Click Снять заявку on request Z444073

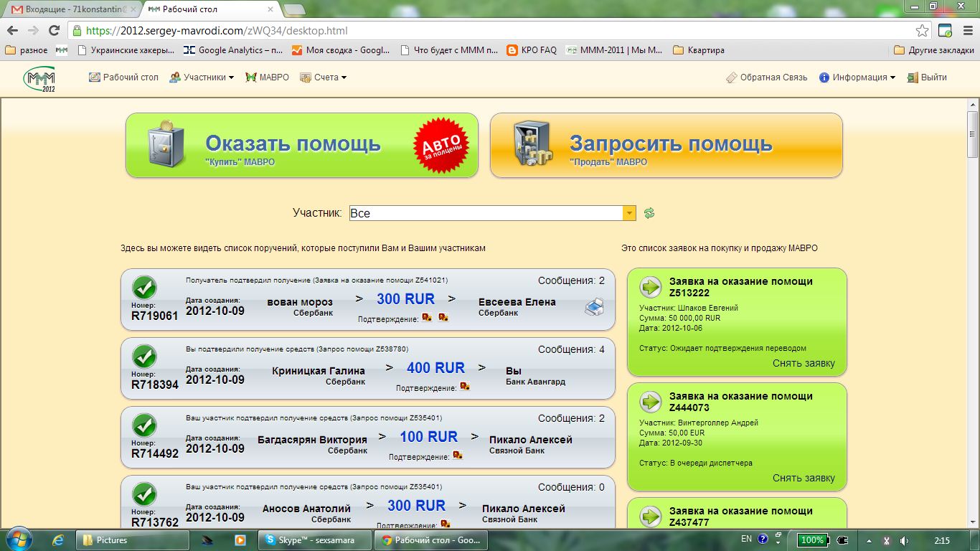pyautogui.click(x=804, y=478)
